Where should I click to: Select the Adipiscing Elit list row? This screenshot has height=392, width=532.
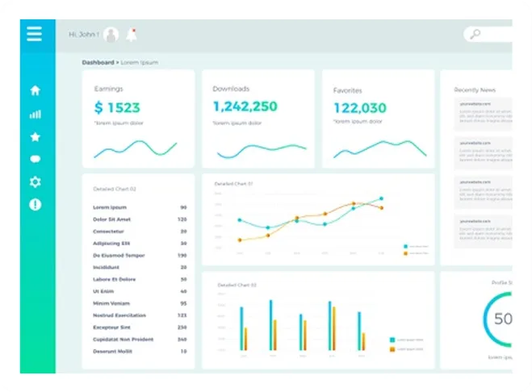coord(140,244)
